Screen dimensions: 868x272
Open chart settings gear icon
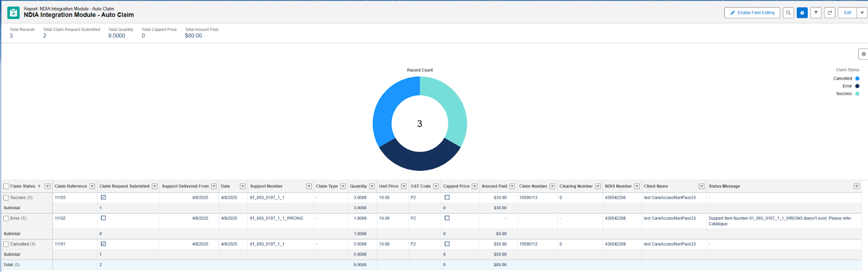863,54
